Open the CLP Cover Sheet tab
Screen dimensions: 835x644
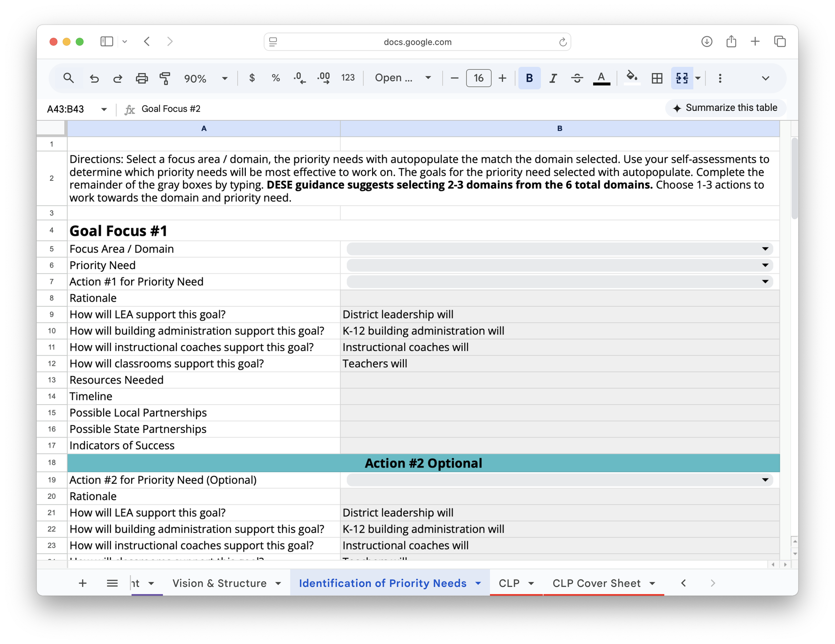pyautogui.click(x=596, y=583)
